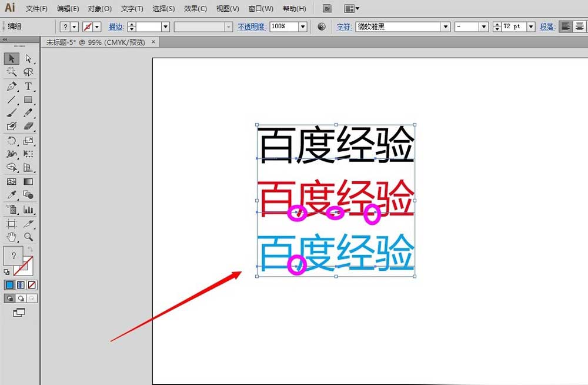The image size is (588, 385).
Task: Select the Blend tool
Action: pyautogui.click(x=28, y=195)
